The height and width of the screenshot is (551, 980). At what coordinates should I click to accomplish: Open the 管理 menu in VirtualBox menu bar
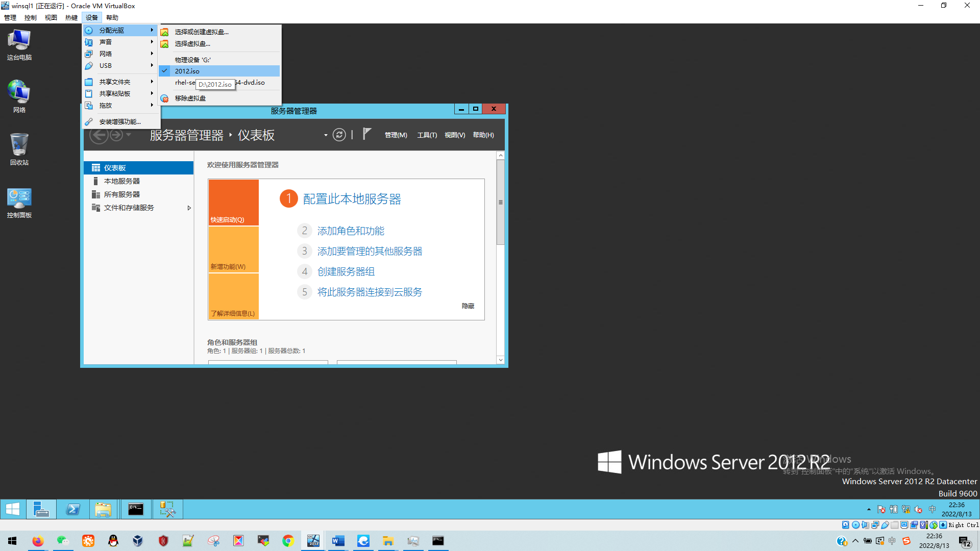10,17
